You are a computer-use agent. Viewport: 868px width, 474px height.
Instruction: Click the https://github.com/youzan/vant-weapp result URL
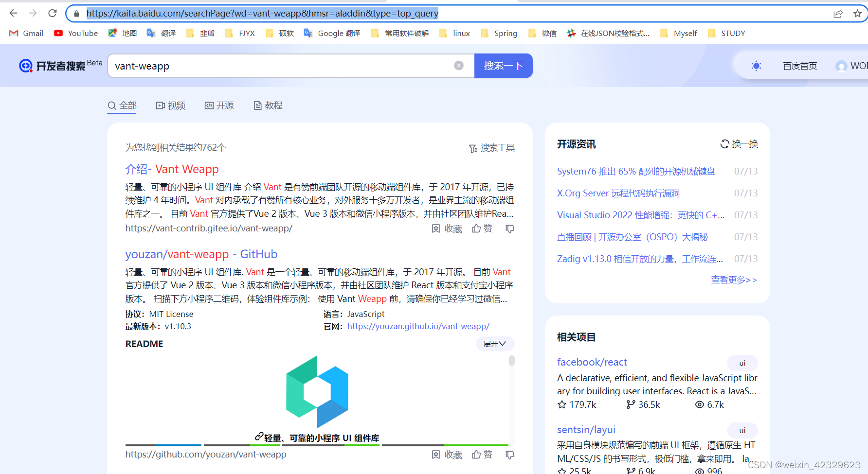pyautogui.click(x=206, y=455)
